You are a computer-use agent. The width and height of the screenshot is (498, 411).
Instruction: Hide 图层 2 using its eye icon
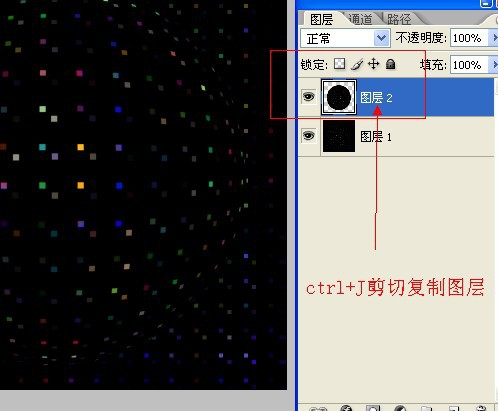308,97
